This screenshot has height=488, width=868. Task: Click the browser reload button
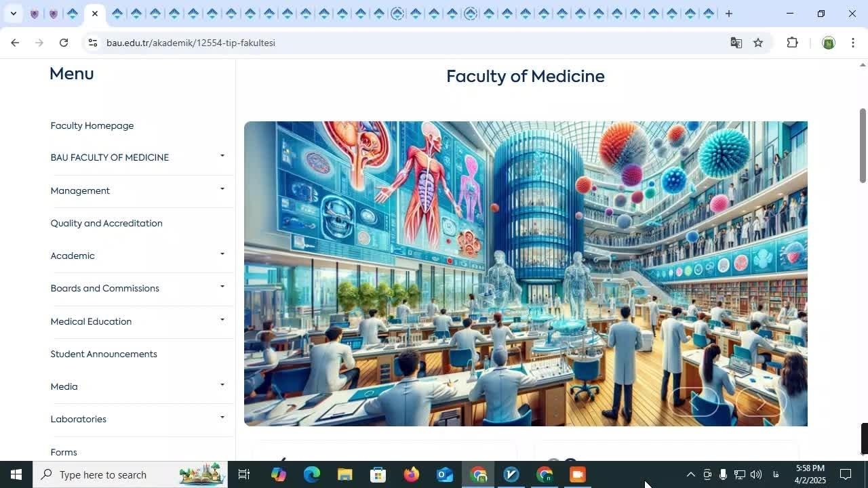64,43
